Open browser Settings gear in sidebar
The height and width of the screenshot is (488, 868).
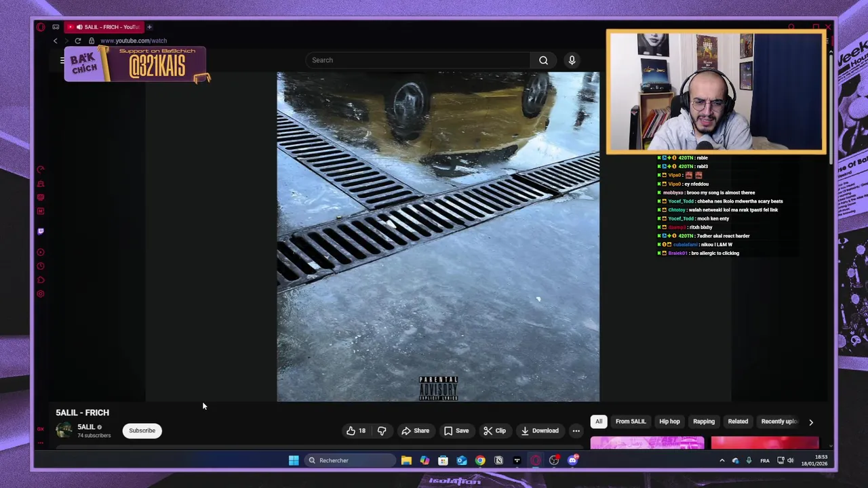[x=41, y=293]
